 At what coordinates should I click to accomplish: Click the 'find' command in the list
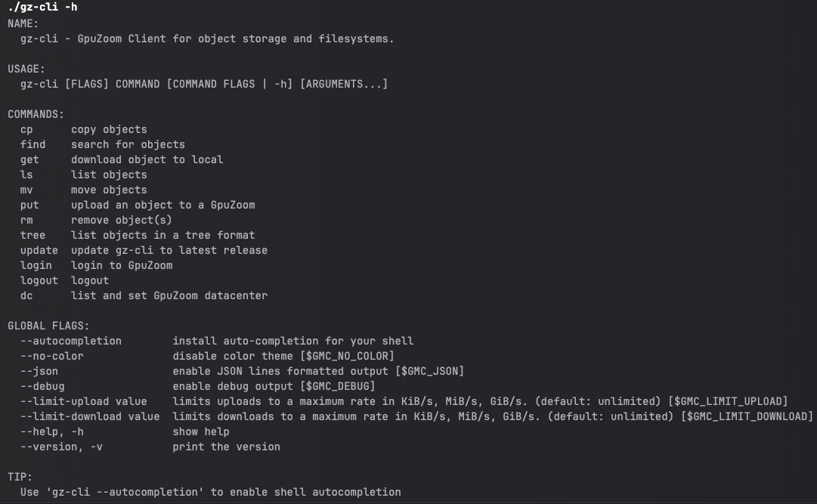pyautogui.click(x=33, y=144)
